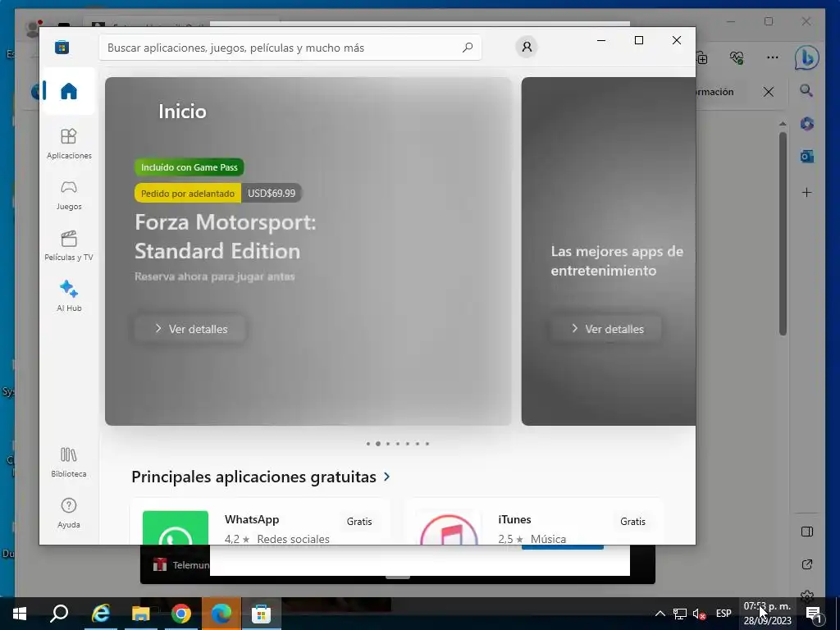Open Windows taskbar search
The width and height of the screenshot is (840, 630).
[x=59, y=614]
